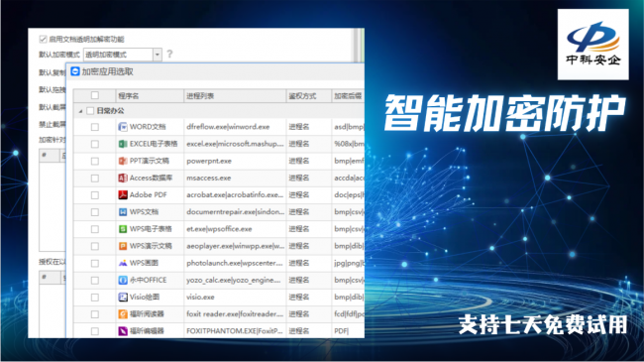Check the PPT演示文稿 row checkbox
The width and height of the screenshot is (644, 362).
tap(95, 161)
